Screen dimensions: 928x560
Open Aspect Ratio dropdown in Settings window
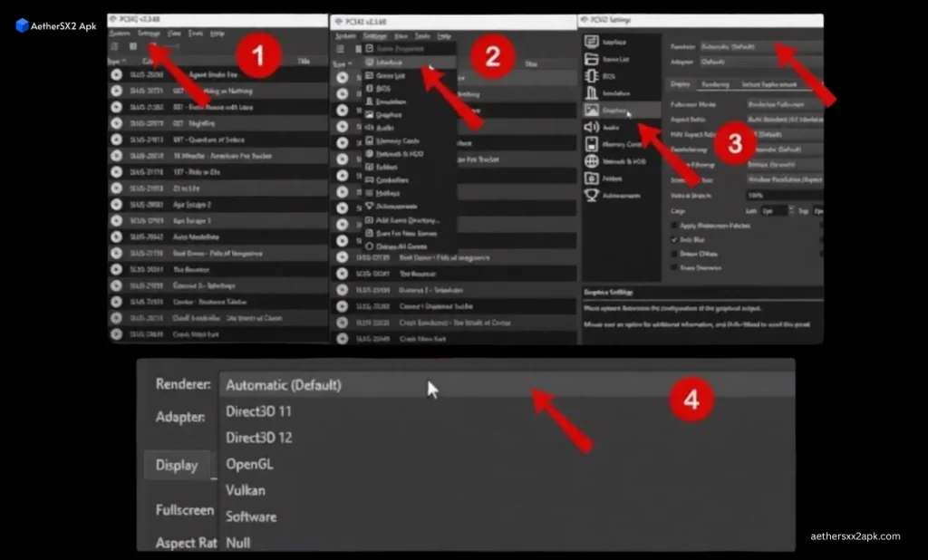pyautogui.click(x=784, y=119)
